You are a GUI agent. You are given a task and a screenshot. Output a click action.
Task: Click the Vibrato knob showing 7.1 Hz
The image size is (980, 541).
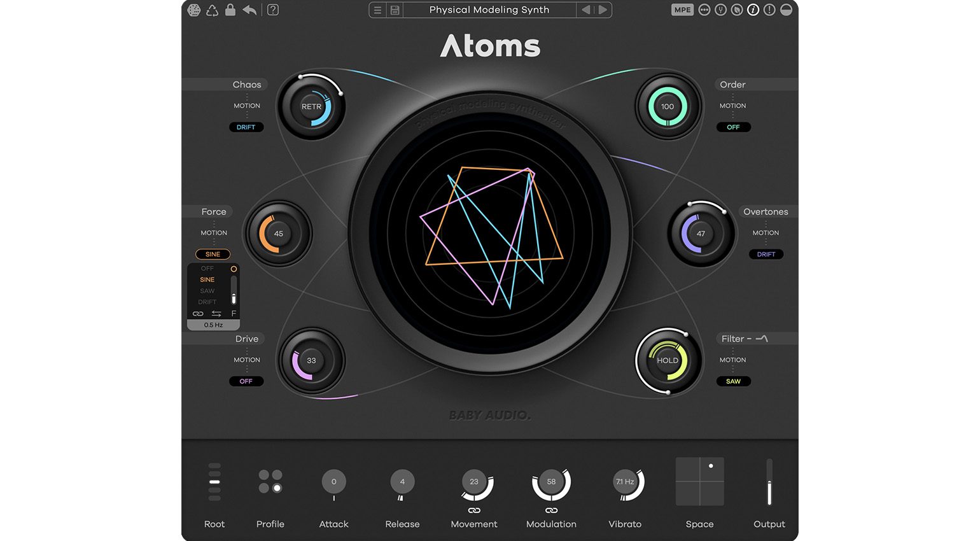(x=625, y=482)
